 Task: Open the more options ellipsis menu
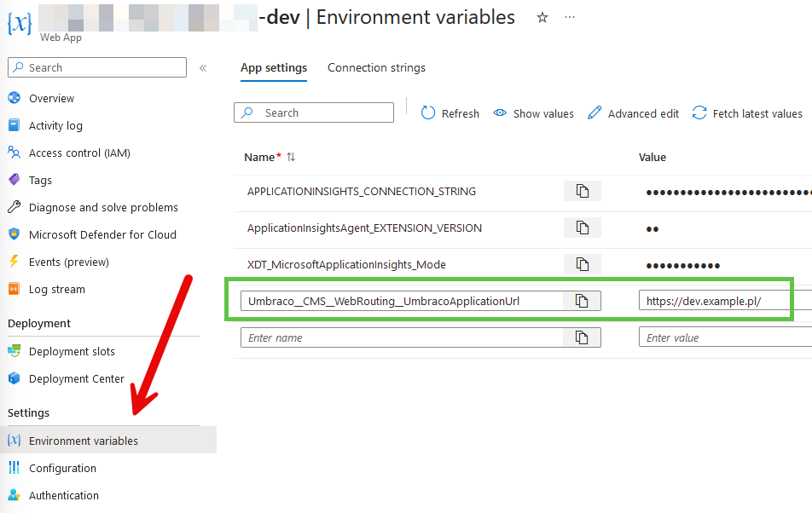pos(569,19)
